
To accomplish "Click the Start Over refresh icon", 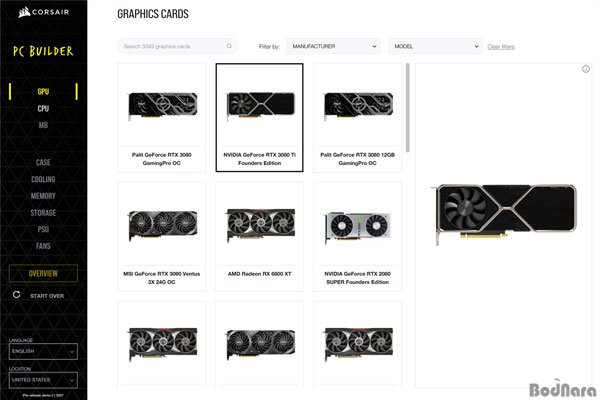I will [x=16, y=295].
